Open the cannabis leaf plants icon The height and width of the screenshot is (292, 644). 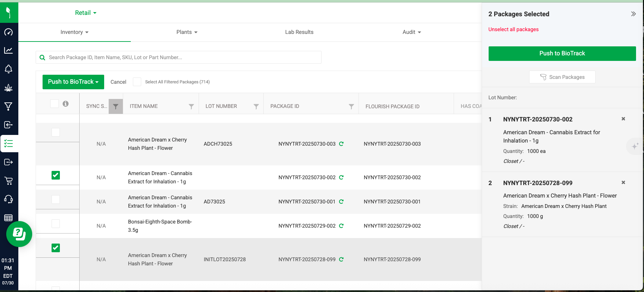pyautogui.click(x=9, y=88)
